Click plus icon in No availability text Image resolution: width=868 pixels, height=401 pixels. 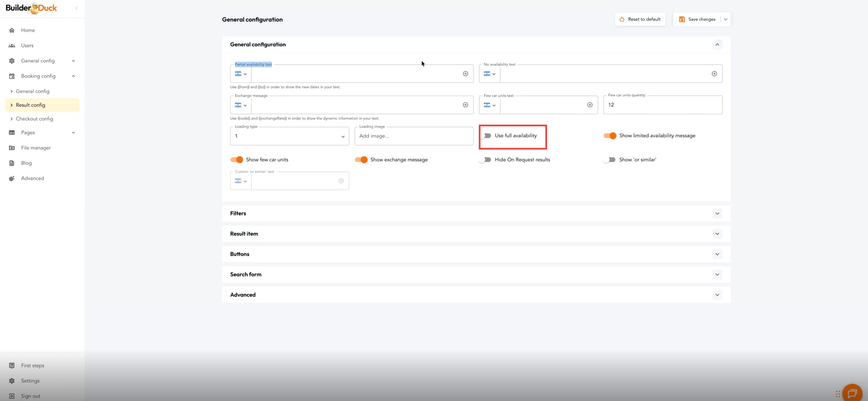click(x=714, y=74)
